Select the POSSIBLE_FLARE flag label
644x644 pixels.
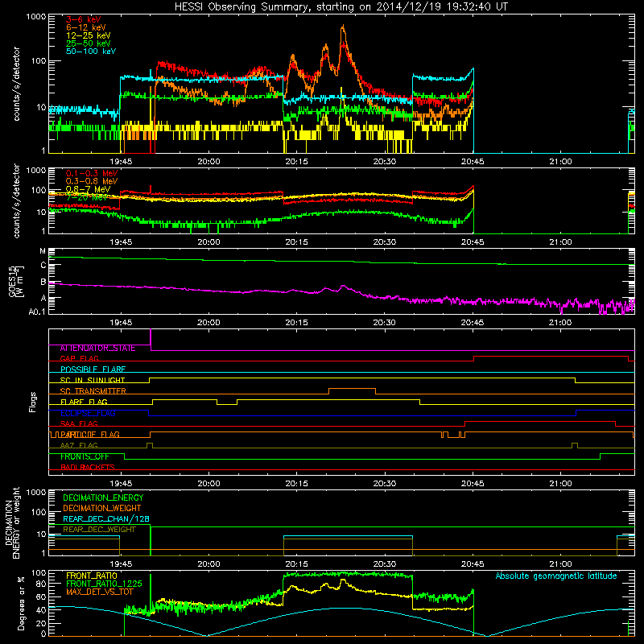coord(93,369)
